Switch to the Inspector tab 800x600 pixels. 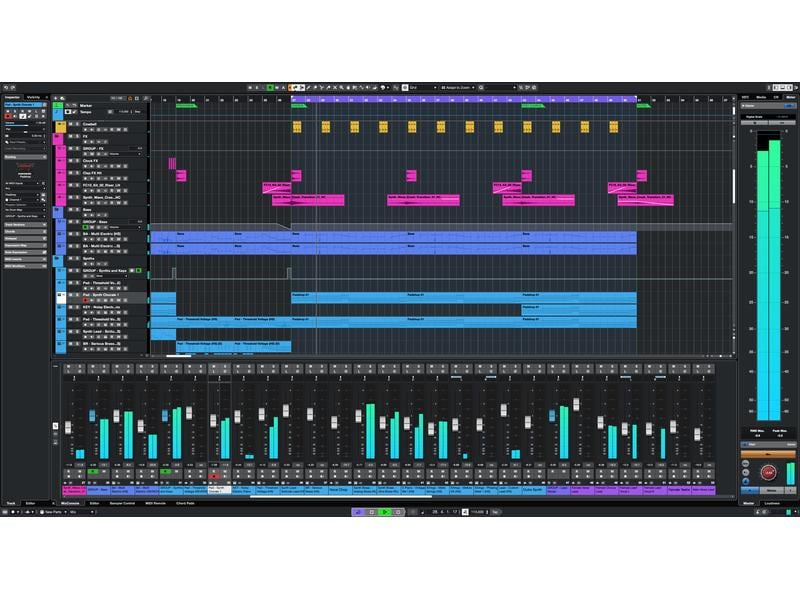coord(12,97)
